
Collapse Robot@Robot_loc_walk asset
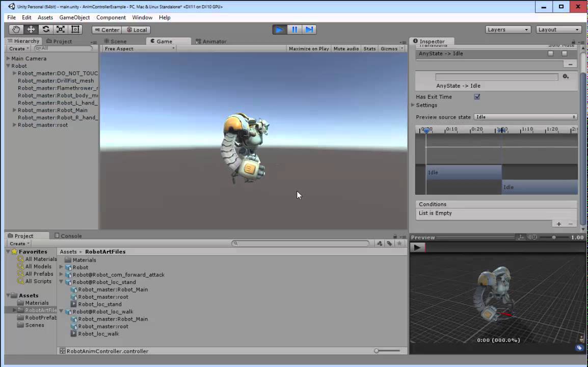pyautogui.click(x=61, y=311)
